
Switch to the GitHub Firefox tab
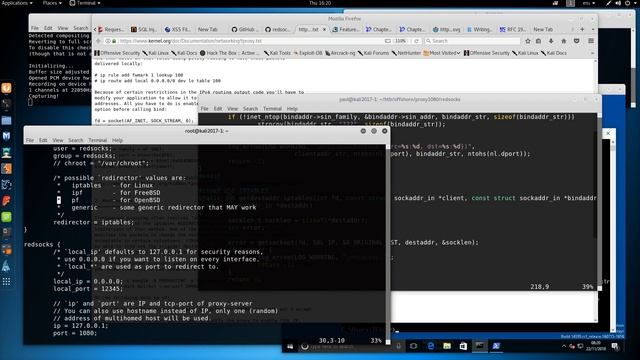coord(244,29)
